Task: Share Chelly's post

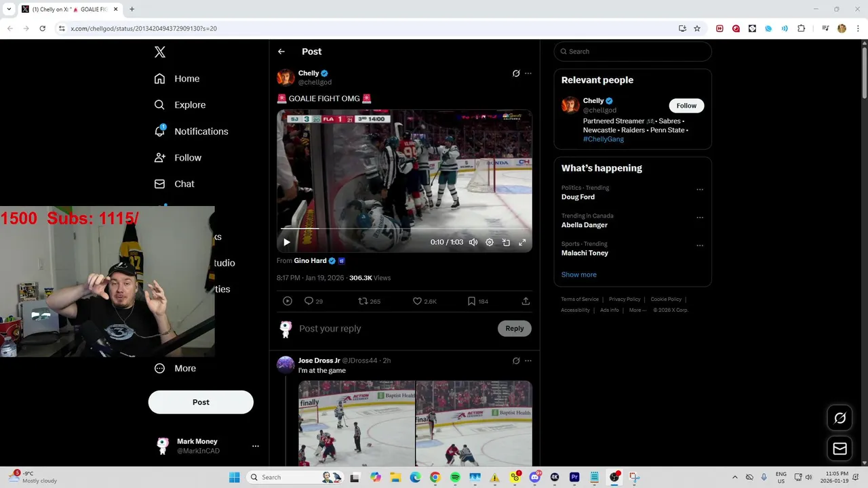Action: [526, 301]
